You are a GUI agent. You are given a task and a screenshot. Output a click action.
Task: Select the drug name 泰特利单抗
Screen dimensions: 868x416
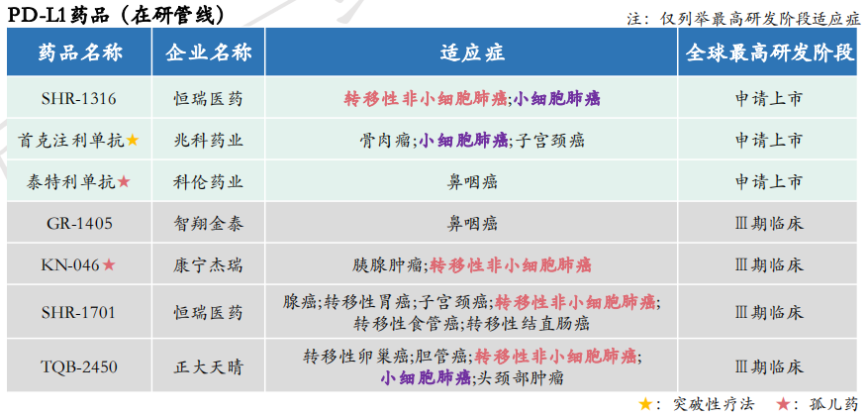71,181
